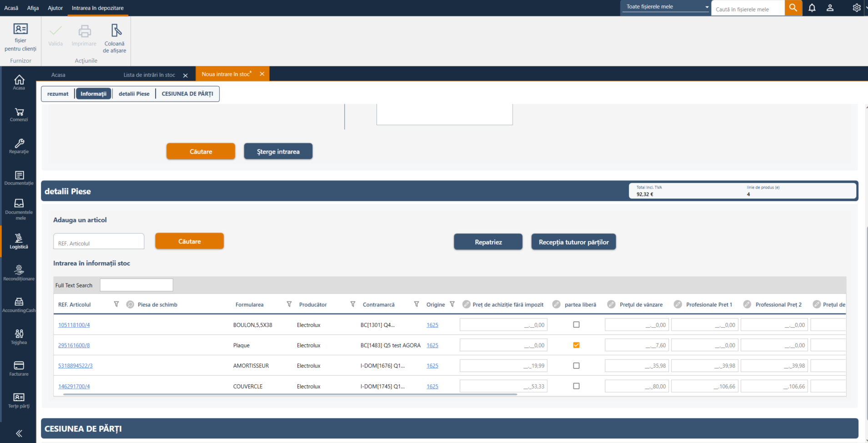Open origin link 1625 for COUVERCLE row

tap(432, 387)
